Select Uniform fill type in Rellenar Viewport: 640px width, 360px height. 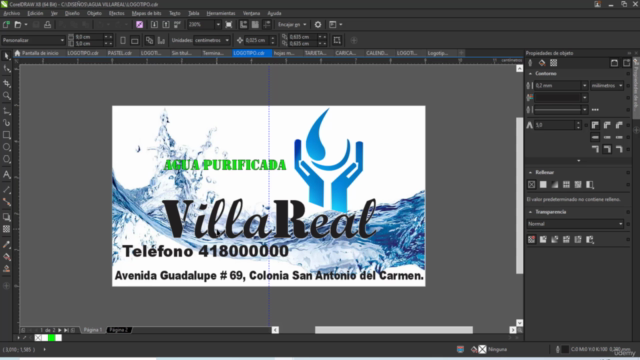click(543, 184)
